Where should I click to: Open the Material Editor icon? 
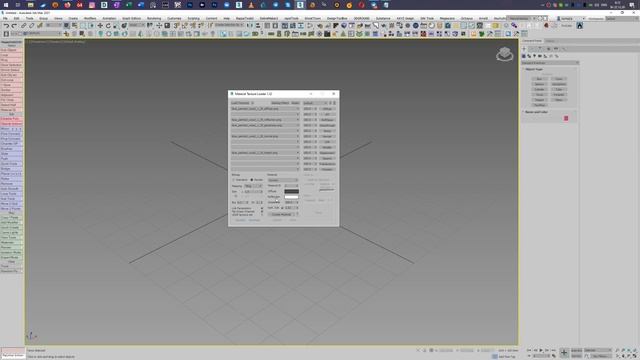coord(310,25)
